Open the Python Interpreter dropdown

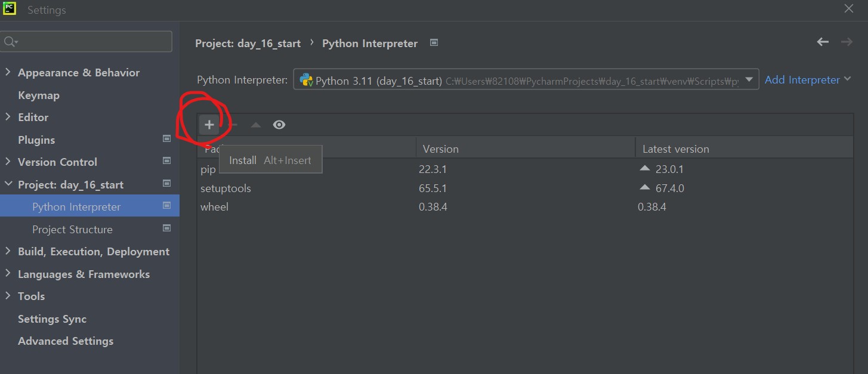click(749, 80)
